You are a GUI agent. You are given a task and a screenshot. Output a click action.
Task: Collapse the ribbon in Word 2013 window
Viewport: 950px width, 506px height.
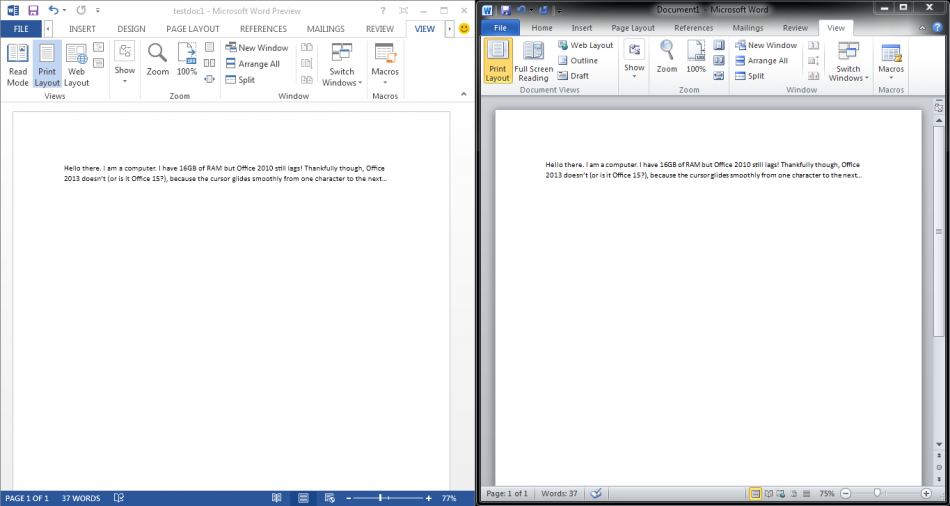pyautogui.click(x=463, y=94)
